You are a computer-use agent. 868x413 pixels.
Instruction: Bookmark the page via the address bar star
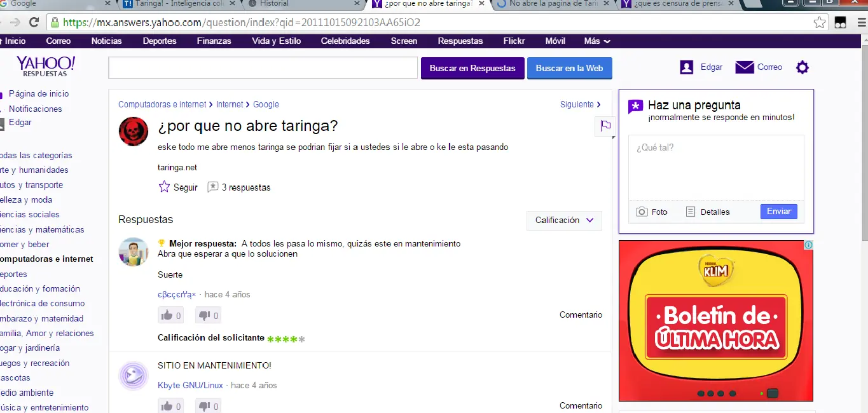[818, 21]
